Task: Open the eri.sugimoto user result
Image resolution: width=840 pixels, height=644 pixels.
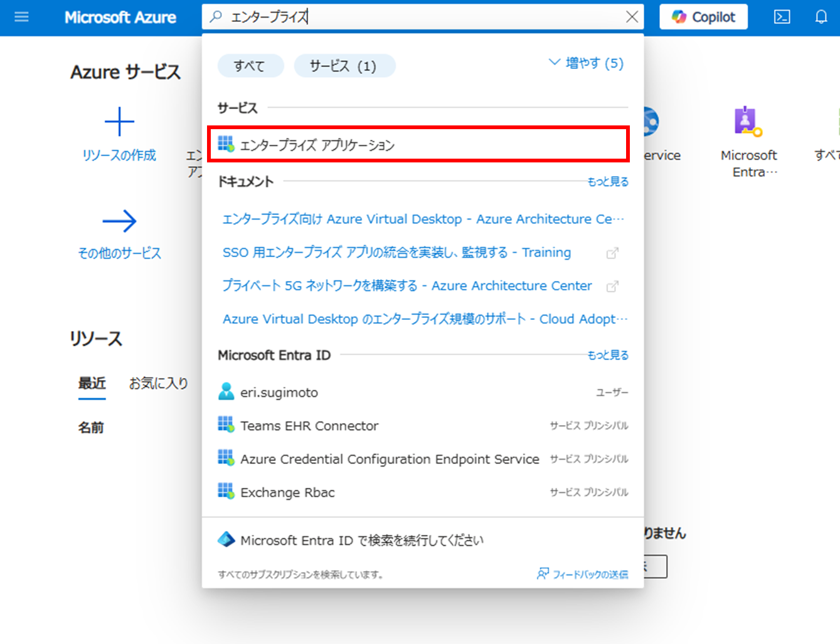Action: (x=423, y=393)
